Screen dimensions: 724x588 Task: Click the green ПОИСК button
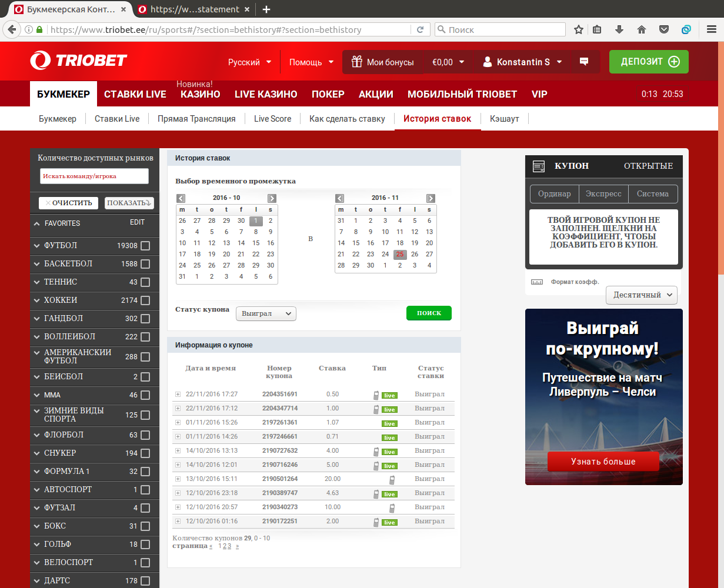pyautogui.click(x=429, y=313)
